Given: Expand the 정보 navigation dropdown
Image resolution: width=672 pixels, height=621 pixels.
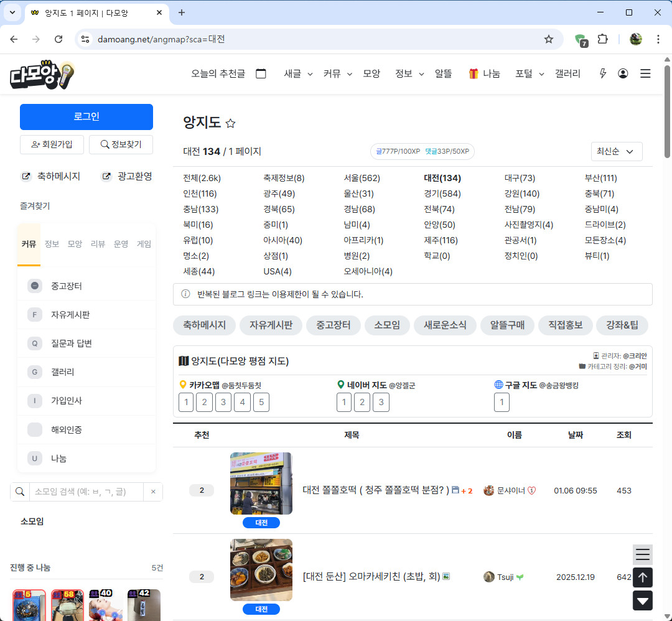Looking at the screenshot, I should [x=409, y=73].
